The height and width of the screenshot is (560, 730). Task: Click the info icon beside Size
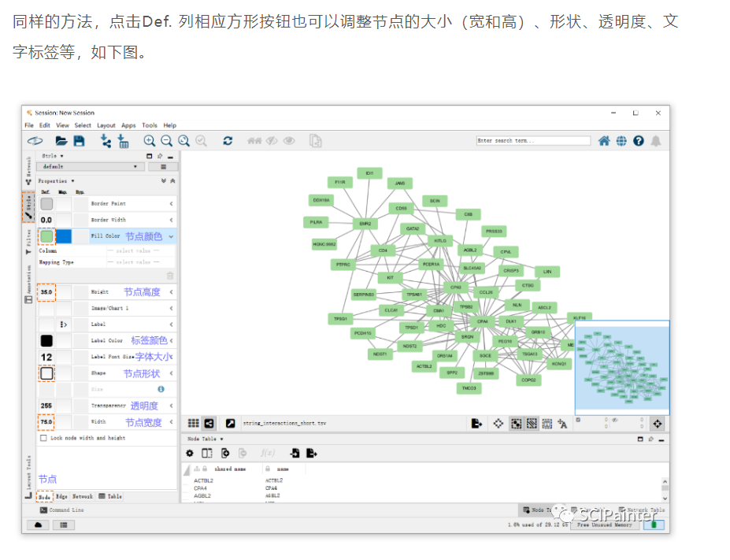[x=161, y=389]
